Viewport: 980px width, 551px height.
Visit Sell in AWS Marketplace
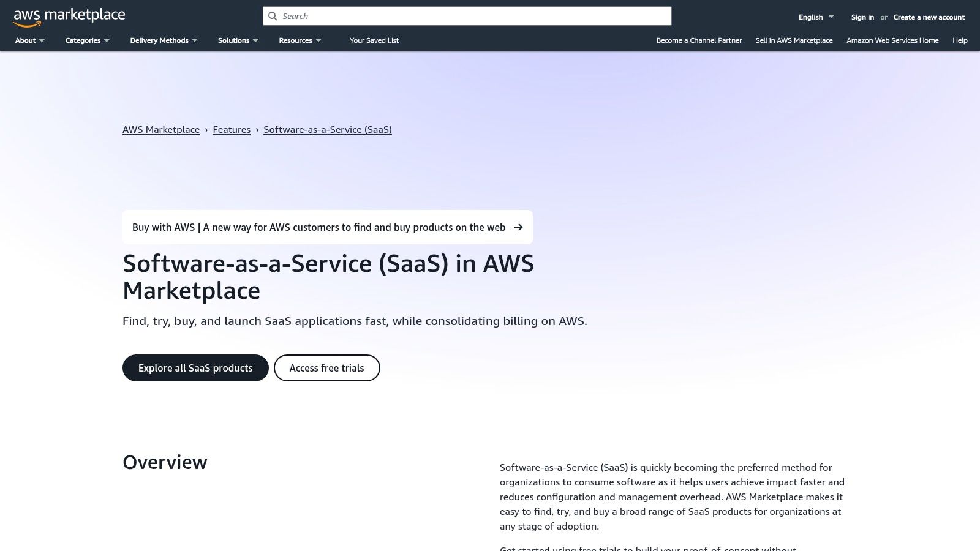794,40
